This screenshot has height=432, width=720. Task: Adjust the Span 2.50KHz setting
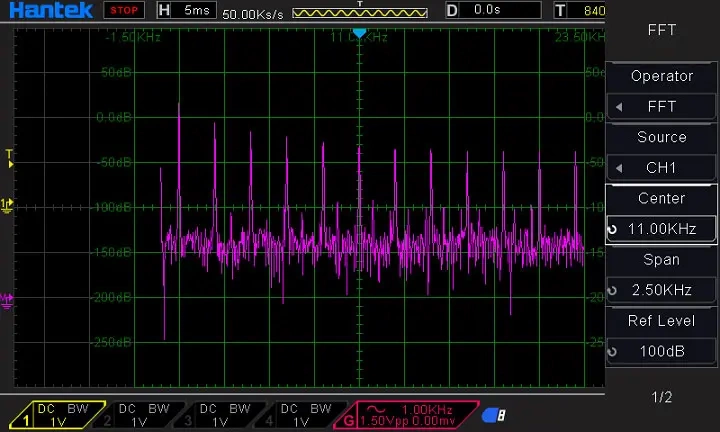tap(661, 290)
